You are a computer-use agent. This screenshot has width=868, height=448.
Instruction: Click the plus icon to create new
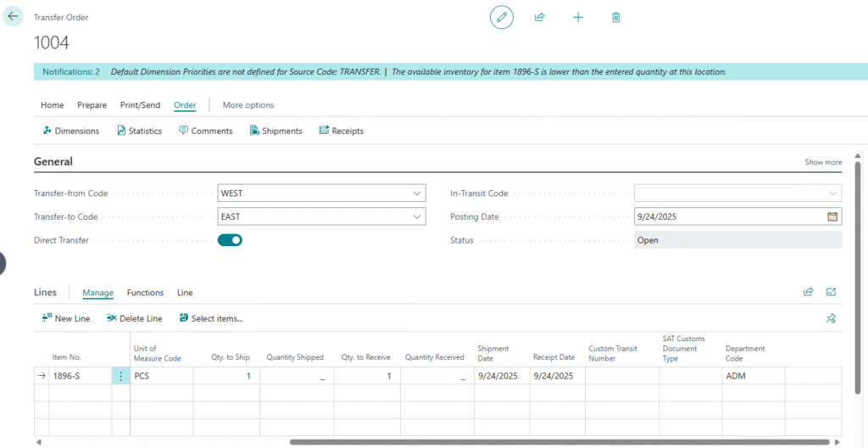pyautogui.click(x=578, y=17)
